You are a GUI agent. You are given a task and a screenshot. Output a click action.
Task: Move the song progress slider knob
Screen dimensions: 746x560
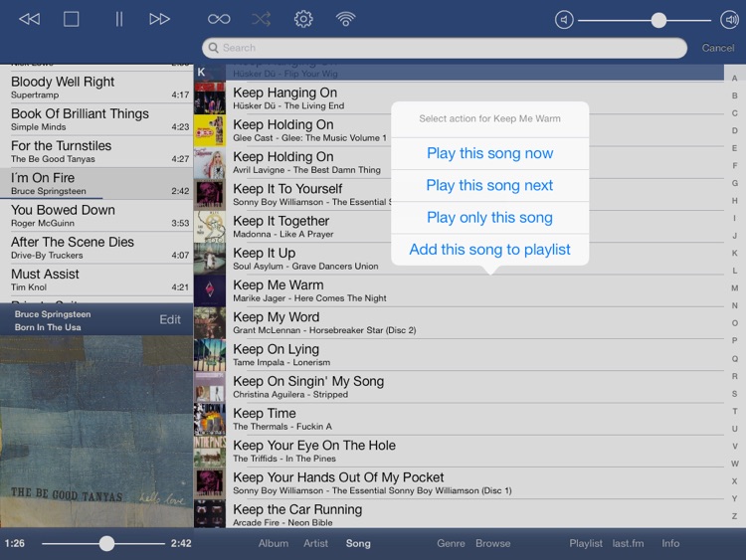tap(106, 543)
